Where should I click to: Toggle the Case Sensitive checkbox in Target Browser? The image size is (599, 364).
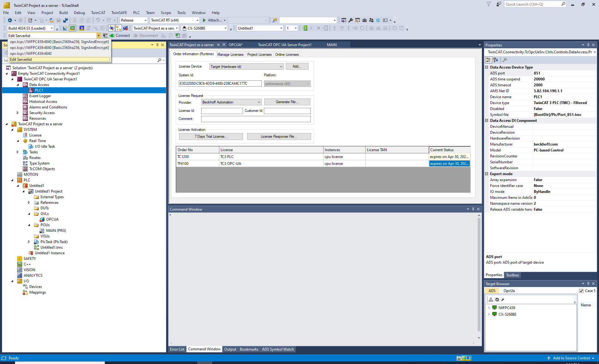point(581,291)
